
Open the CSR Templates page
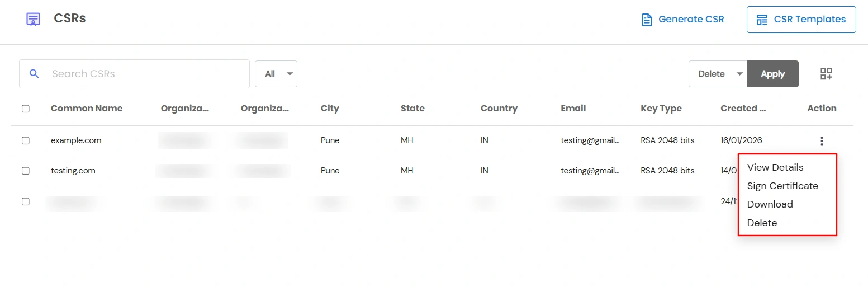pyautogui.click(x=801, y=20)
